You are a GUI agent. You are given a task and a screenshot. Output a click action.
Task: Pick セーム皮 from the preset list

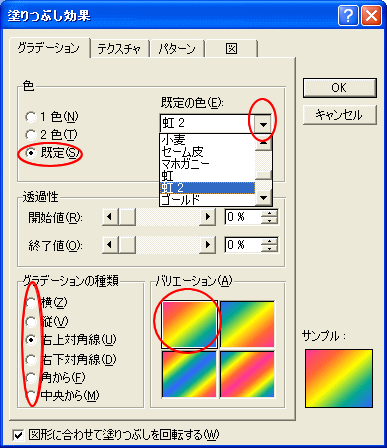click(207, 152)
